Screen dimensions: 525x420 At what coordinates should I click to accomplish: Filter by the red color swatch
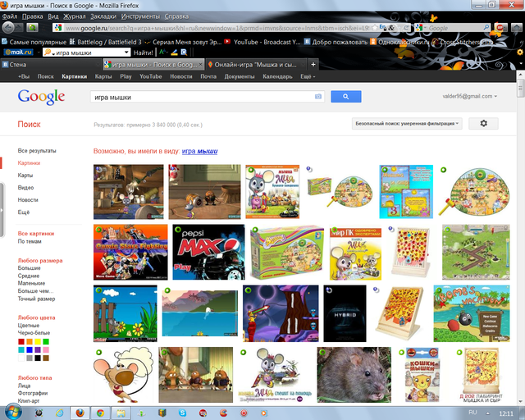point(21,341)
